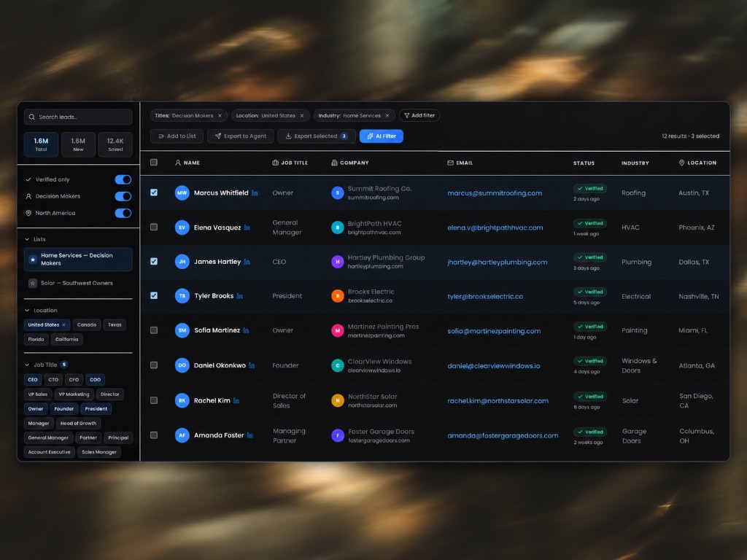Viewport: 747px width, 560px height.
Task: Remove the Location: United States filter chip
Action: pyautogui.click(x=301, y=116)
